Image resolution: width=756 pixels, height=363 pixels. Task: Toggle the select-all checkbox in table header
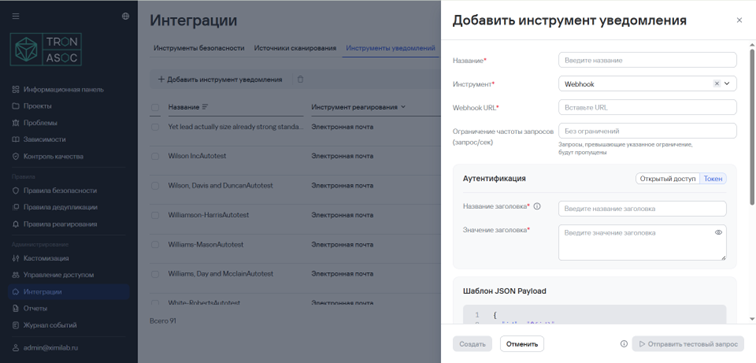click(155, 107)
